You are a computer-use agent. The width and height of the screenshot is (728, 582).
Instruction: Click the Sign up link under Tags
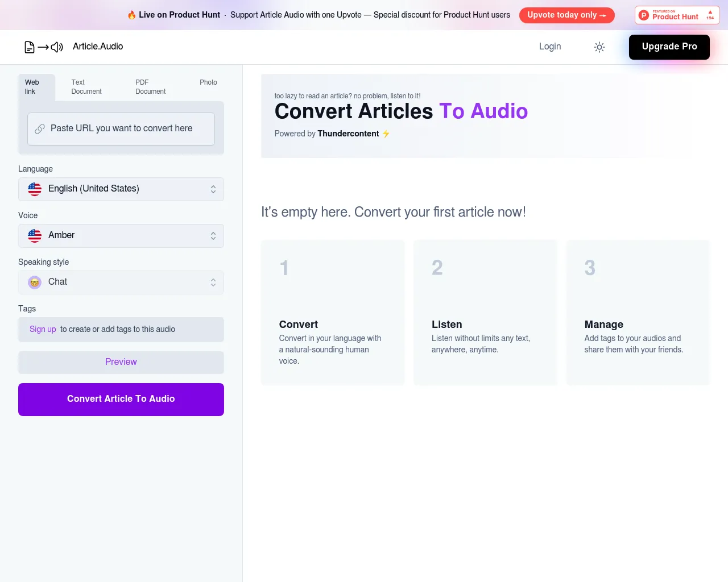43,329
